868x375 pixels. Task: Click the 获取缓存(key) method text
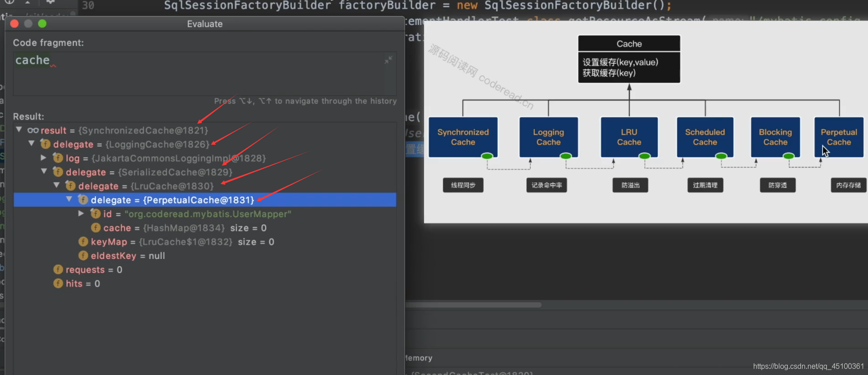point(609,73)
